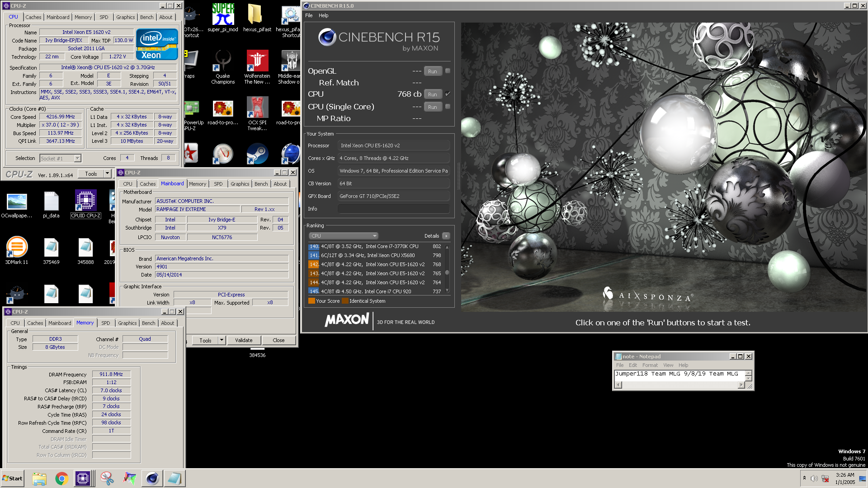The image size is (868, 488).
Task: Select ranking row 140 i7-3770K
Action: point(375,247)
